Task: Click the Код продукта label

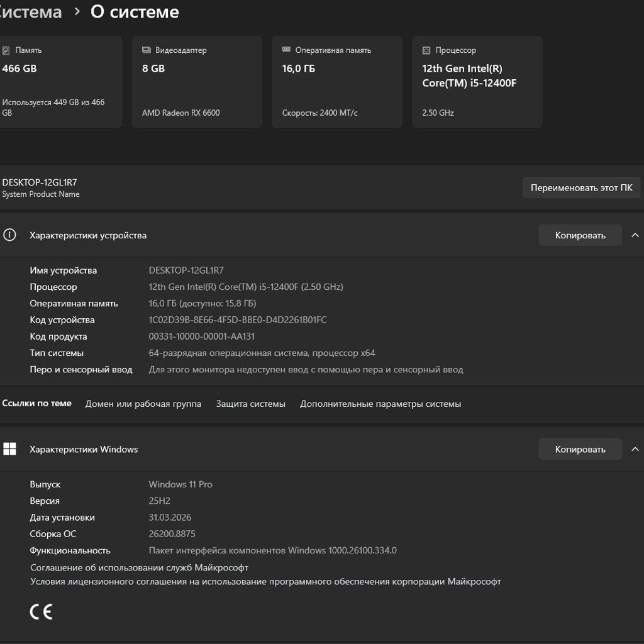Action: click(58, 336)
